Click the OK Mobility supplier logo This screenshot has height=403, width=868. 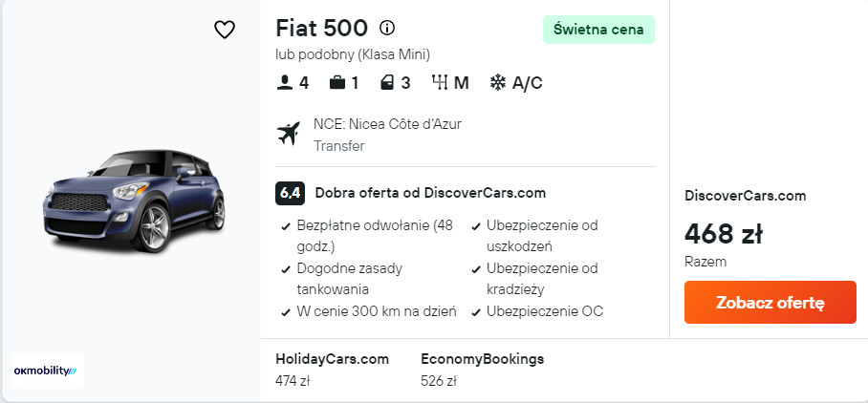(x=49, y=370)
